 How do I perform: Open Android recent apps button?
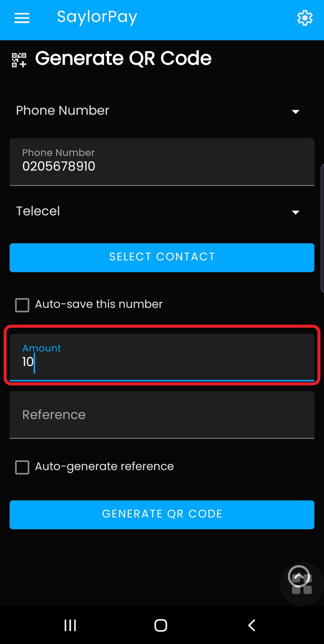[70, 625]
